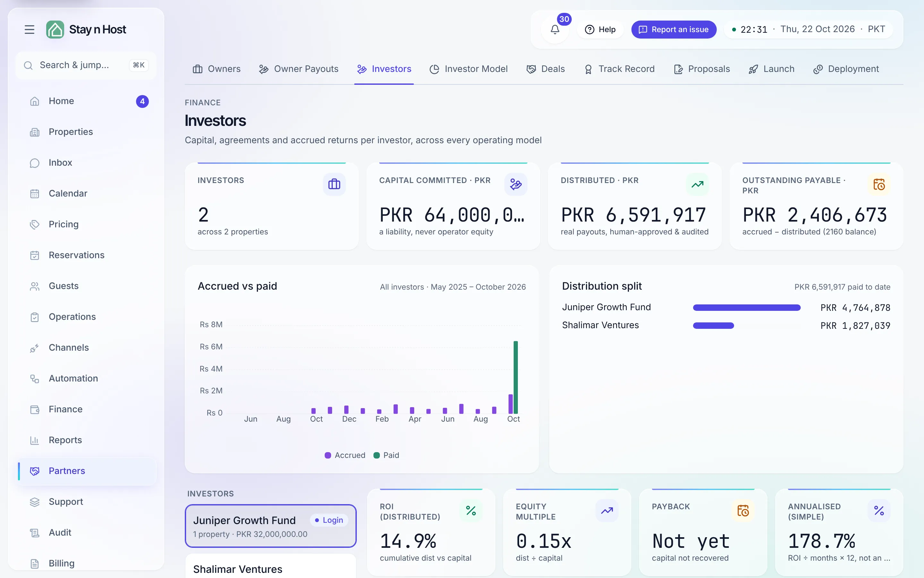Screen dimensions: 924x578
Task: Click the percent icon on Annualised card
Action: [x=879, y=510]
